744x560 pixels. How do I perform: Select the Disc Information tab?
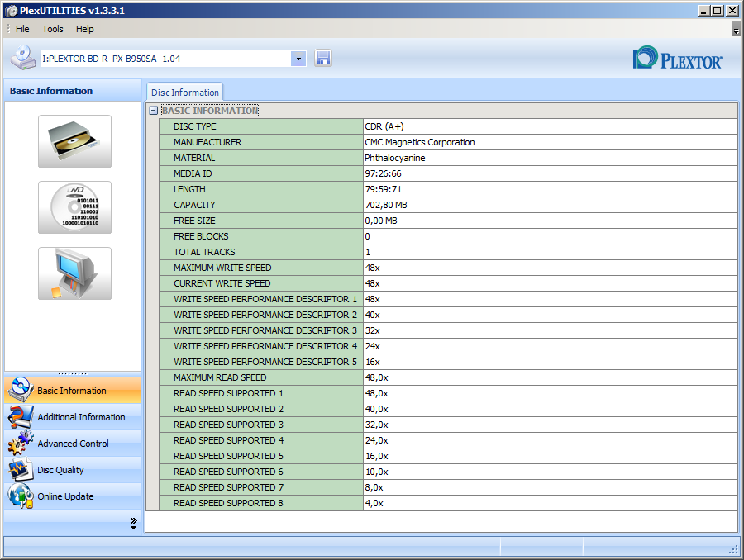point(184,93)
